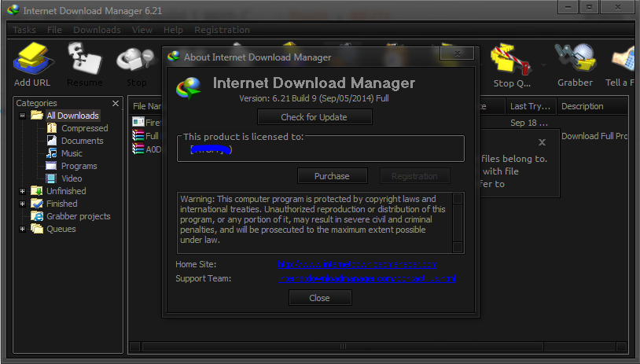Open the View menu
Viewport: 640px width, 364px height.
tap(142, 30)
